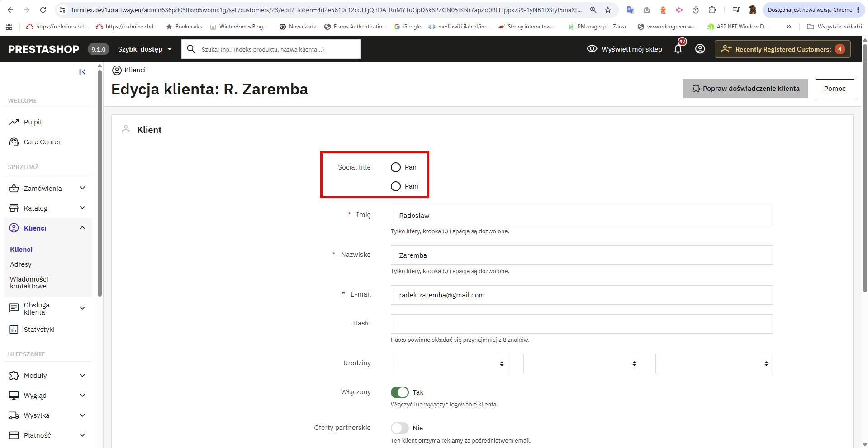Open Care Center headset icon
868x448 pixels.
tap(14, 142)
